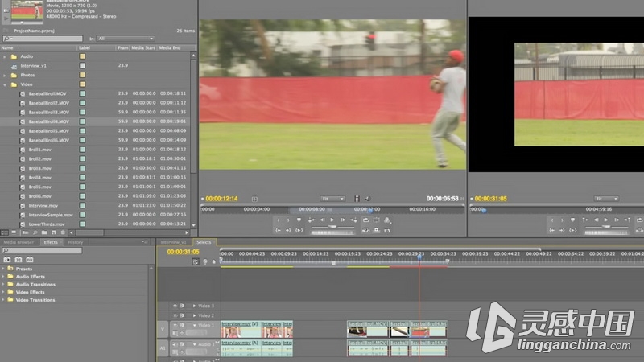The width and height of the screenshot is (644, 362).
Task: Toggle Safe Margins in Source monitor
Action: (376, 220)
